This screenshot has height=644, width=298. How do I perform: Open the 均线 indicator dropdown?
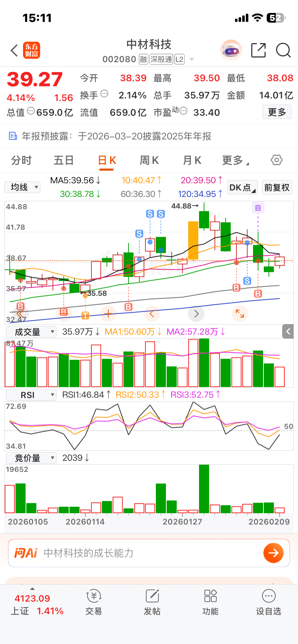point(22,187)
